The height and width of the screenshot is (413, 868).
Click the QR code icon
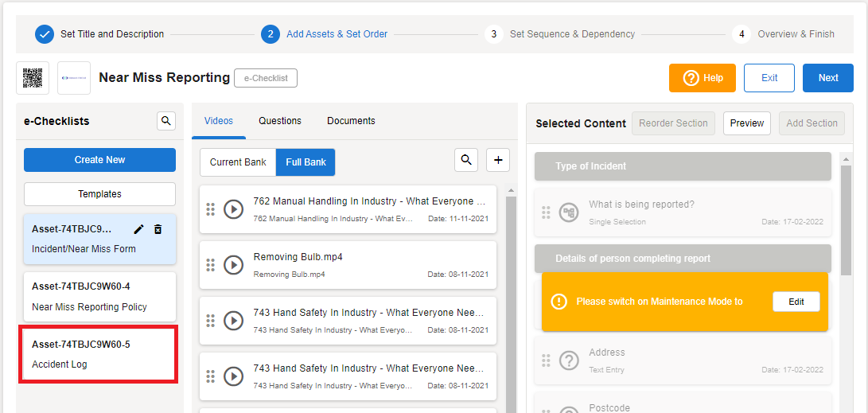point(33,78)
